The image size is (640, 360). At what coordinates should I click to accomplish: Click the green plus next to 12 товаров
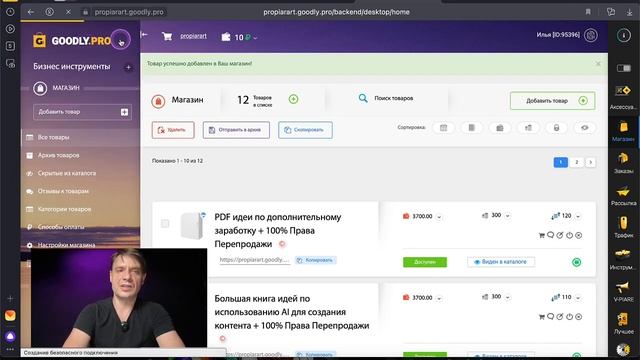[293, 99]
